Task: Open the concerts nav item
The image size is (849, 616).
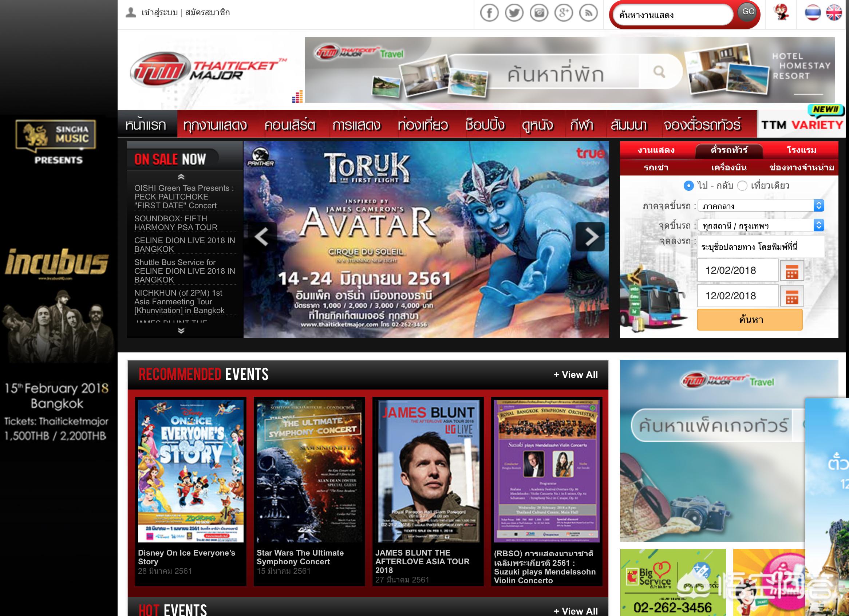Action: (290, 124)
